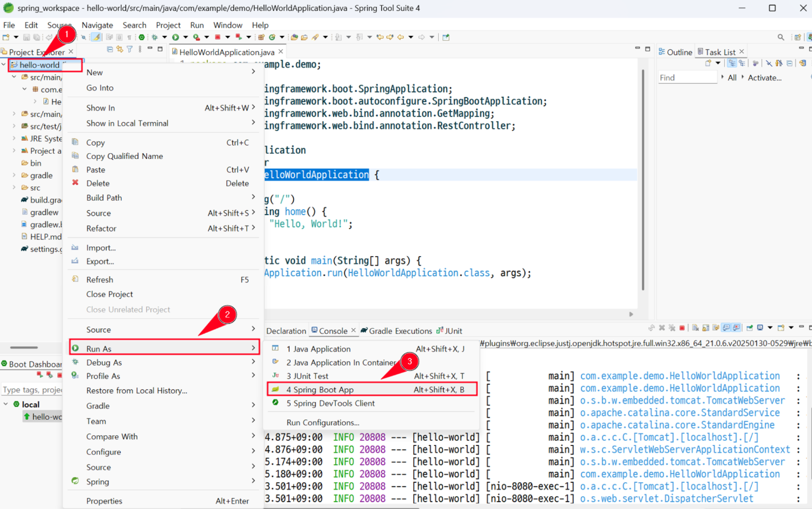Click the Project Explorer filter funnel icon
812x509 pixels.
coord(130,49)
